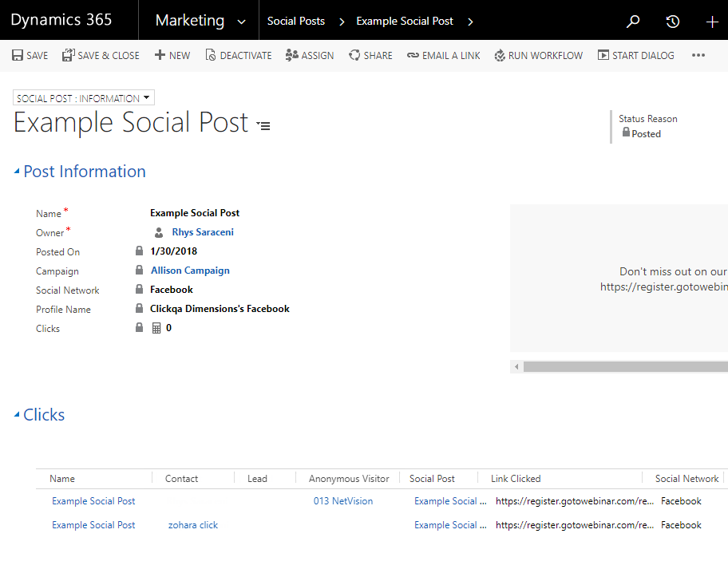Click the SAVE command label
The height and width of the screenshot is (565, 728).
tap(38, 56)
